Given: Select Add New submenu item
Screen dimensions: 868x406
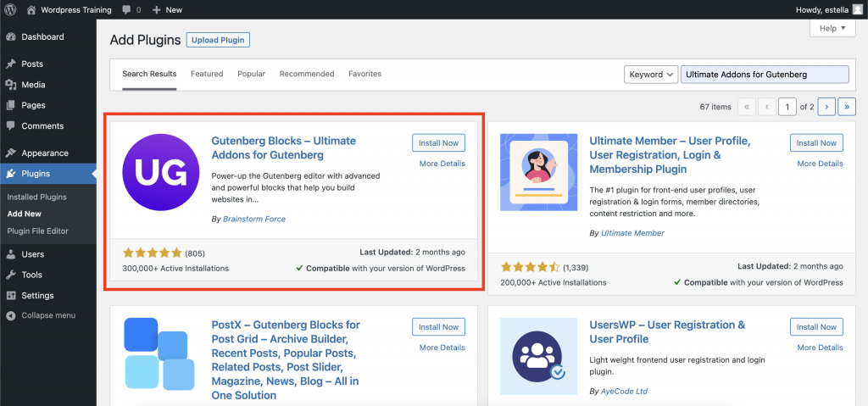Looking at the screenshot, I should 25,214.
